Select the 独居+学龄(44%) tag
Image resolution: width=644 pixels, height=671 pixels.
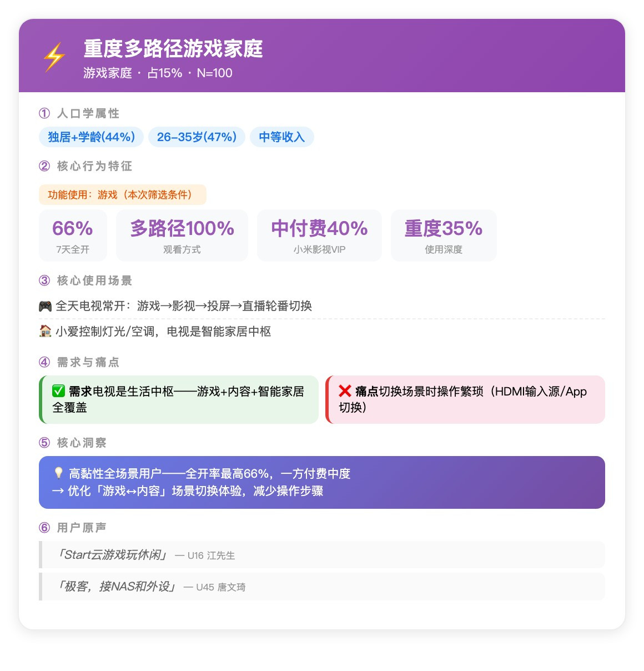[91, 137]
